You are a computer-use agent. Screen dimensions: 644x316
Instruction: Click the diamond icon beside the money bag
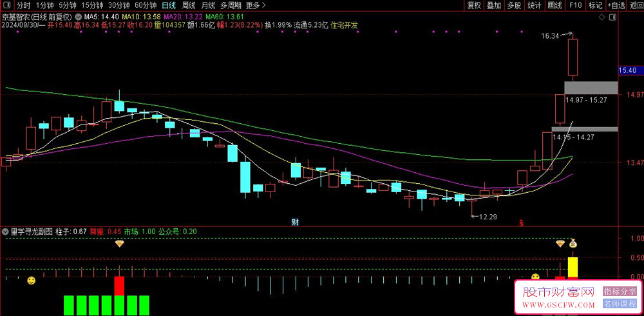[560, 244]
